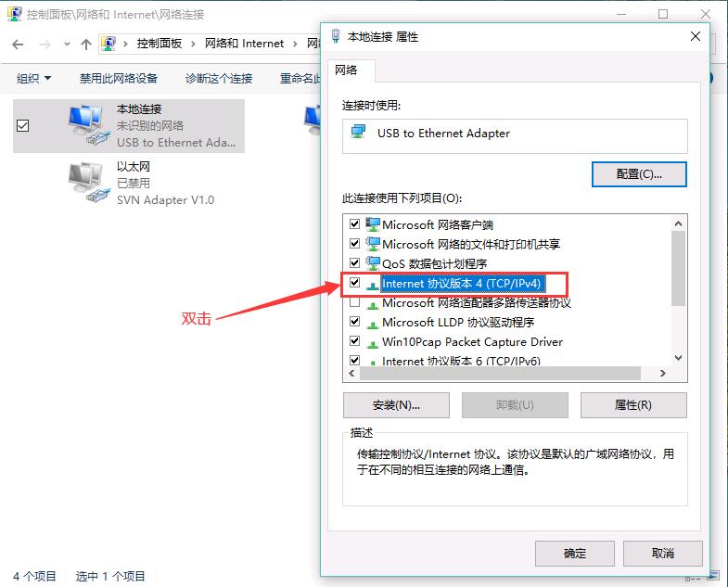This screenshot has height=587, width=728.
Task: Click the horizontal scrollbar right arrow
Action: (662, 374)
